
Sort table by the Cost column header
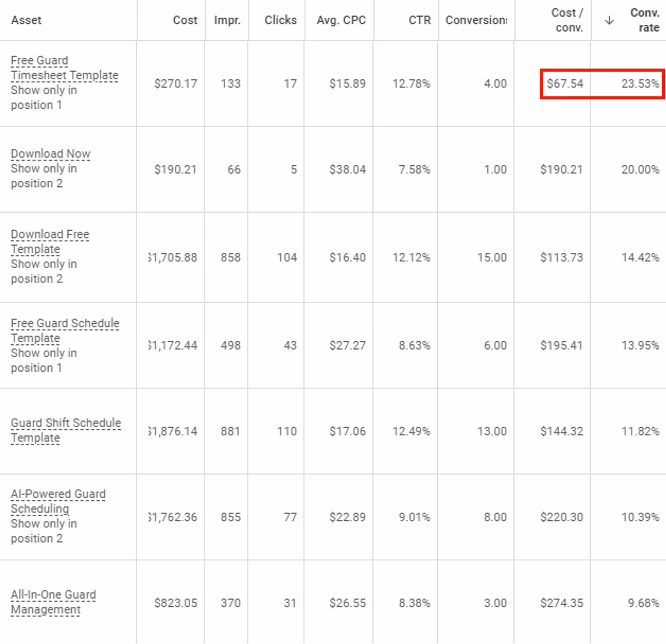185,20
